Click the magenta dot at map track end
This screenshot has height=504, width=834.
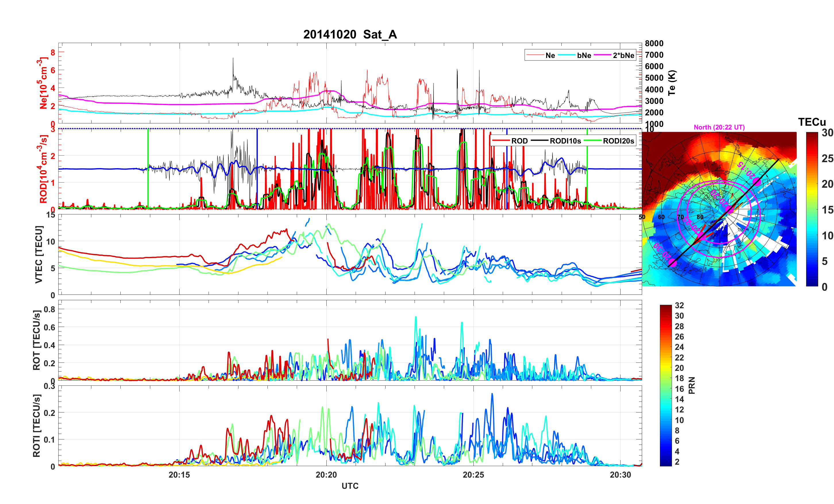[672, 263]
